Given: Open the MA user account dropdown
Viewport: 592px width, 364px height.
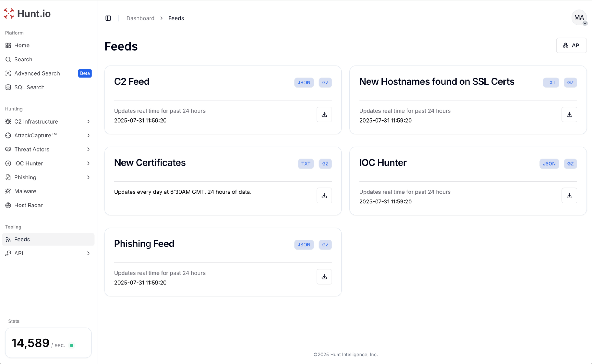Looking at the screenshot, I should (579, 17).
